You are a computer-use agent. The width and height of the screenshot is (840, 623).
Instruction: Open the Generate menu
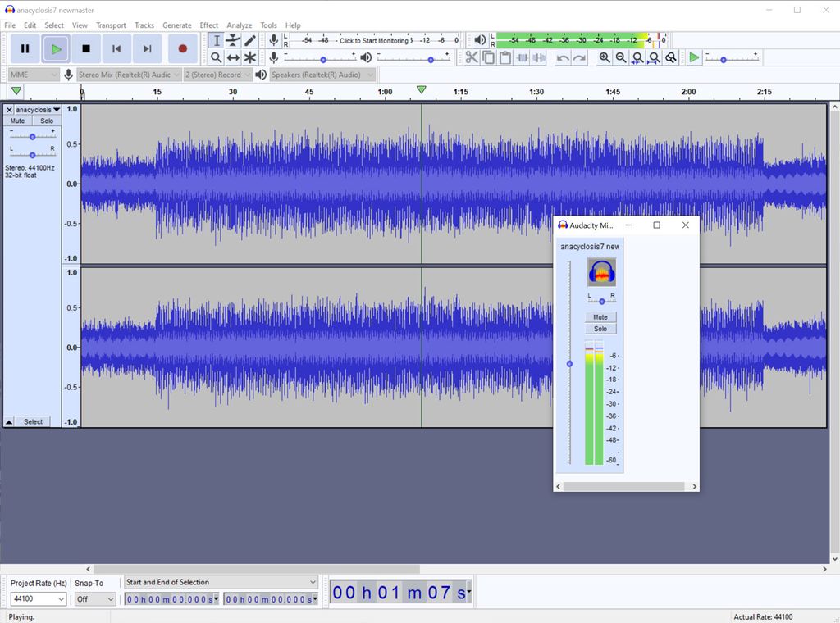click(177, 25)
